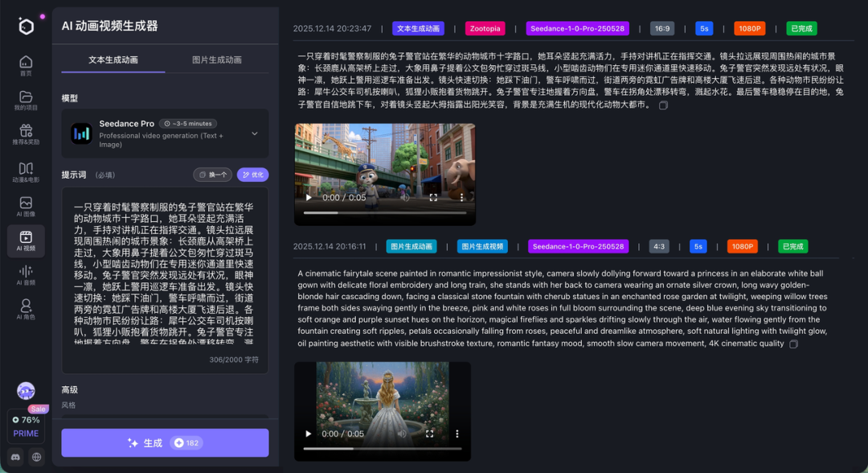The image size is (868, 473).
Task: Open the three-dot menu on the first video
Action: [x=461, y=196]
